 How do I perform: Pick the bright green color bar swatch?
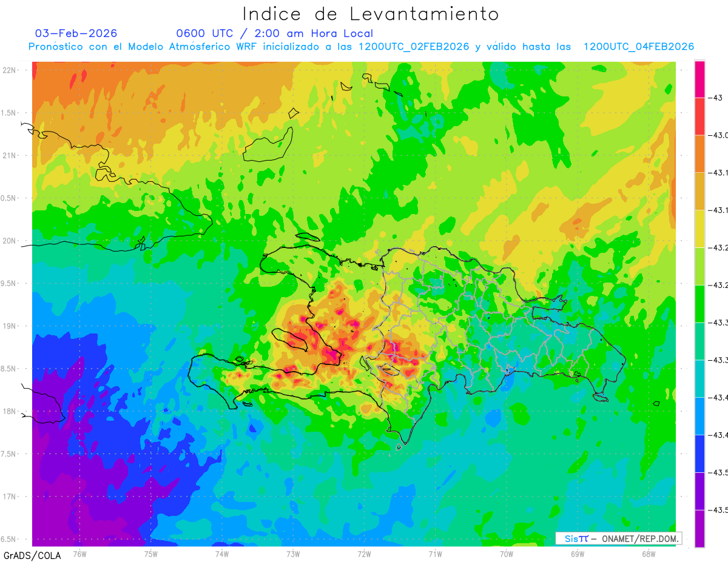pyautogui.click(x=699, y=304)
